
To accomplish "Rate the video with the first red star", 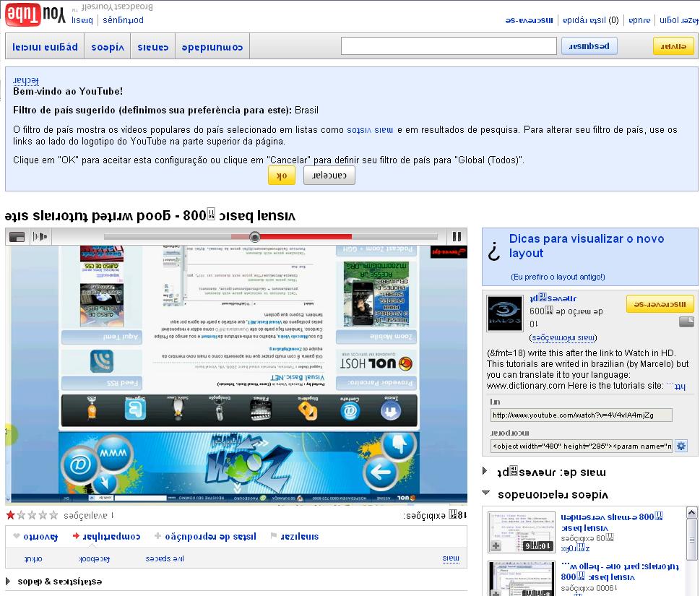I will (x=10, y=516).
